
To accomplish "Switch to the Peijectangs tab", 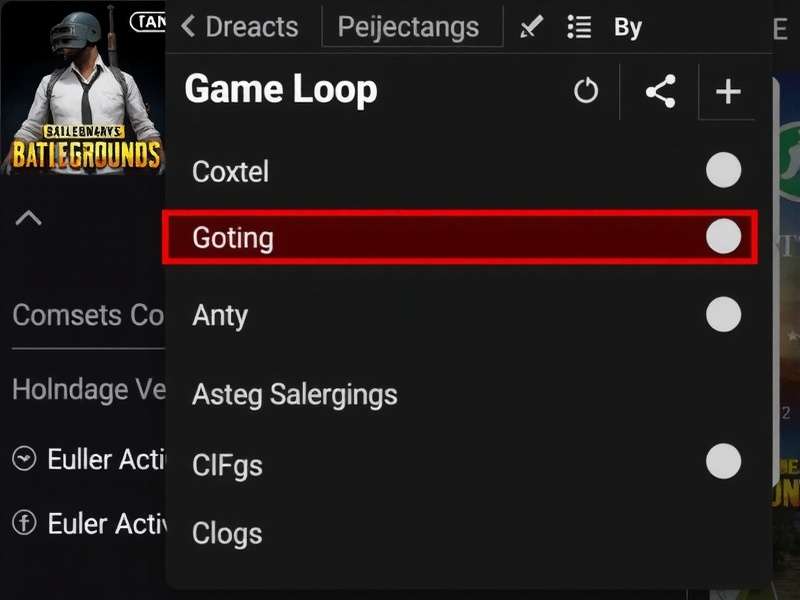I will [x=411, y=27].
